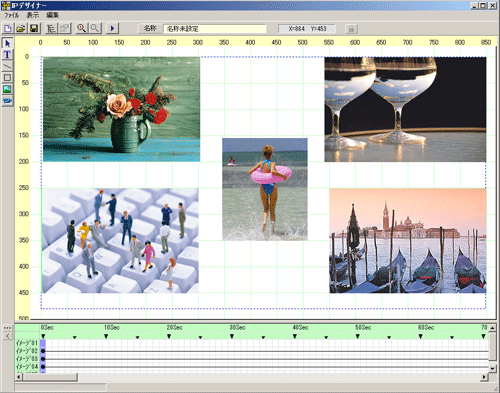500x393 pixels.
Task: Select the wine glasses image on canvas
Action: (405, 109)
